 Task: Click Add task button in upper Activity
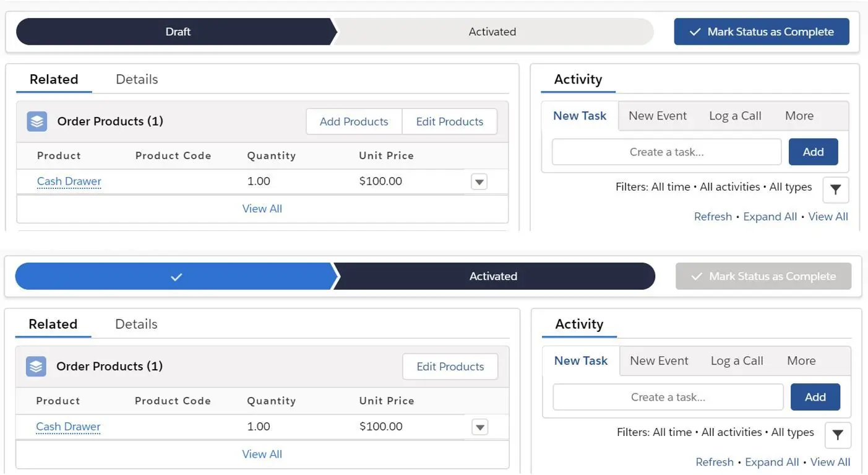click(814, 152)
